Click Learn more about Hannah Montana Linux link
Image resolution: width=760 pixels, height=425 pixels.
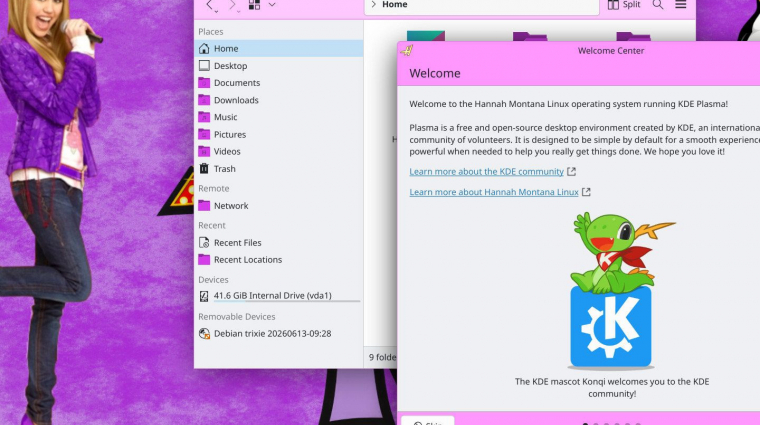[x=494, y=192]
